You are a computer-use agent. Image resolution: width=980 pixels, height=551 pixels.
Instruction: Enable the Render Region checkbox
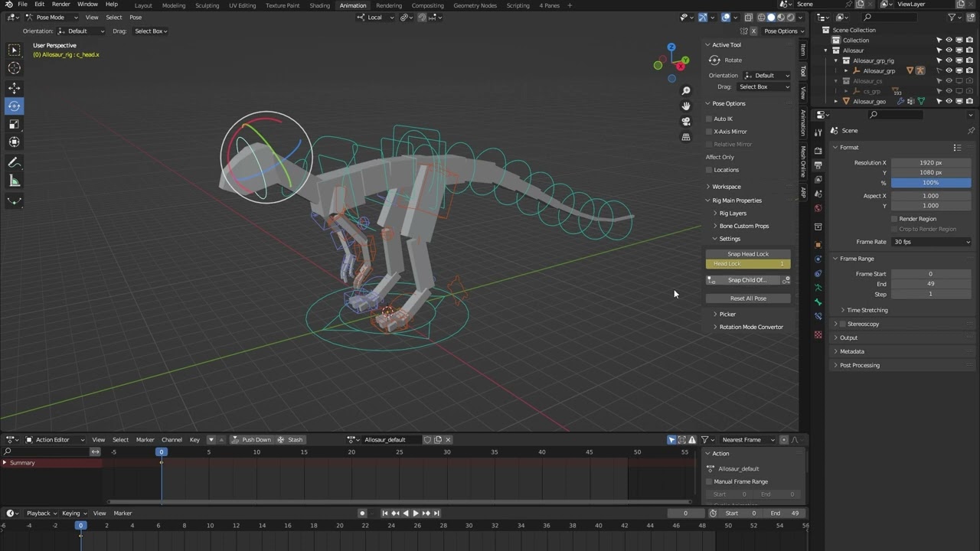click(x=894, y=219)
